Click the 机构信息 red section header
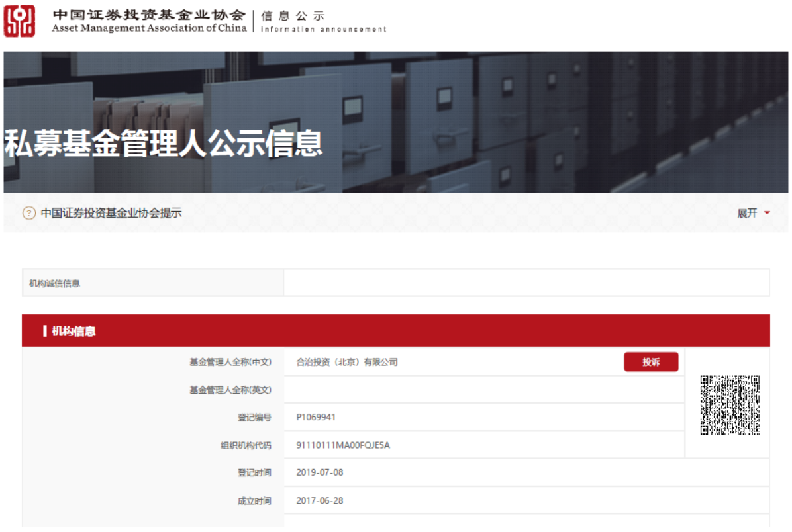The image size is (792, 532). tap(395, 331)
